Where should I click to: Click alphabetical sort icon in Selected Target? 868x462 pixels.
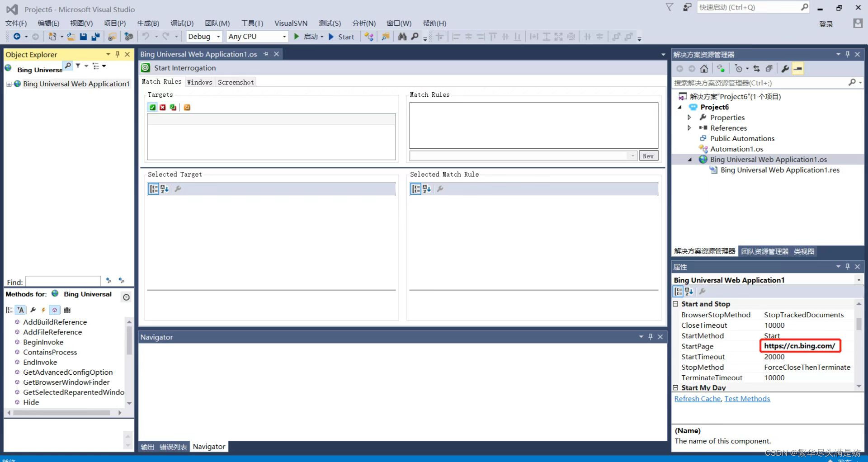165,189
